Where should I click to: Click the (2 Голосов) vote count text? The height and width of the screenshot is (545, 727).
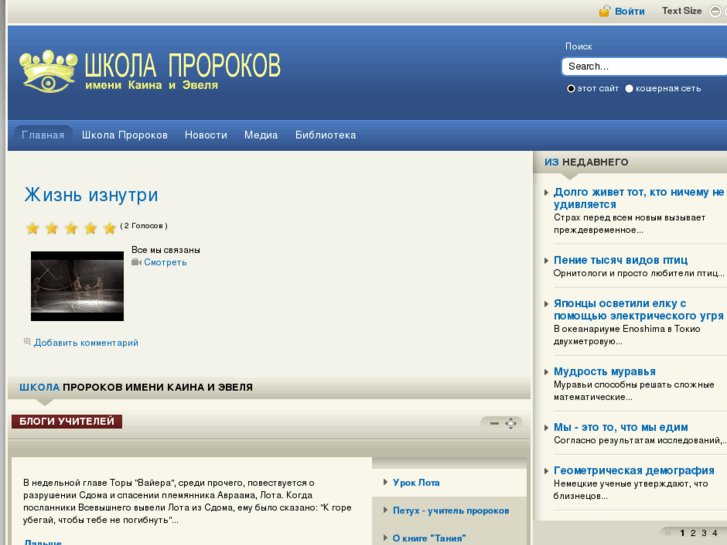[x=144, y=226]
